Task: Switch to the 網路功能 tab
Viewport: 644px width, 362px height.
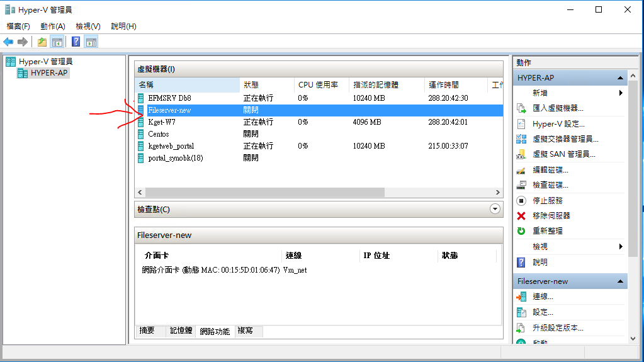Action: pos(215,331)
